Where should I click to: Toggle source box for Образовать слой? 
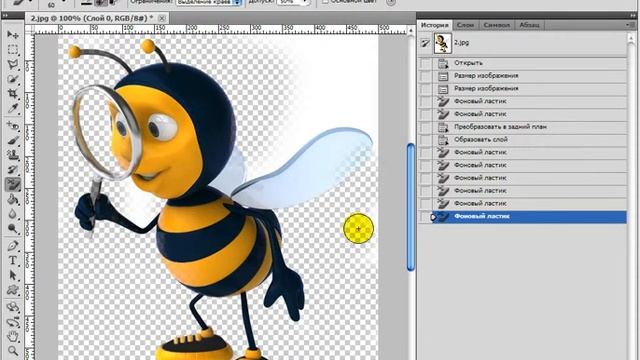click(425, 140)
